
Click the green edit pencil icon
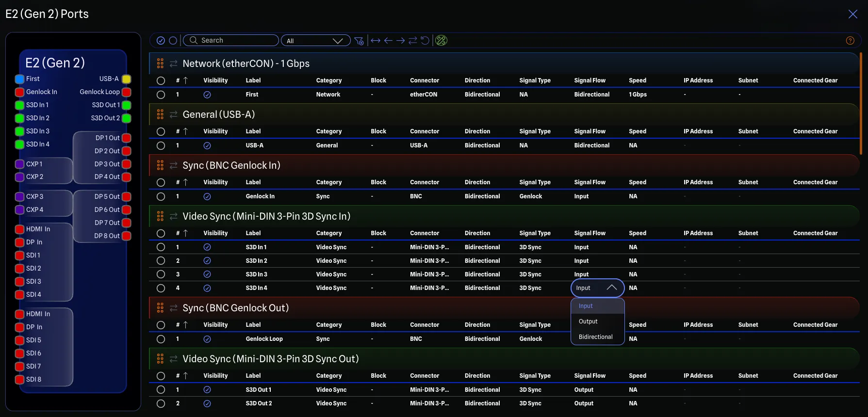442,40
